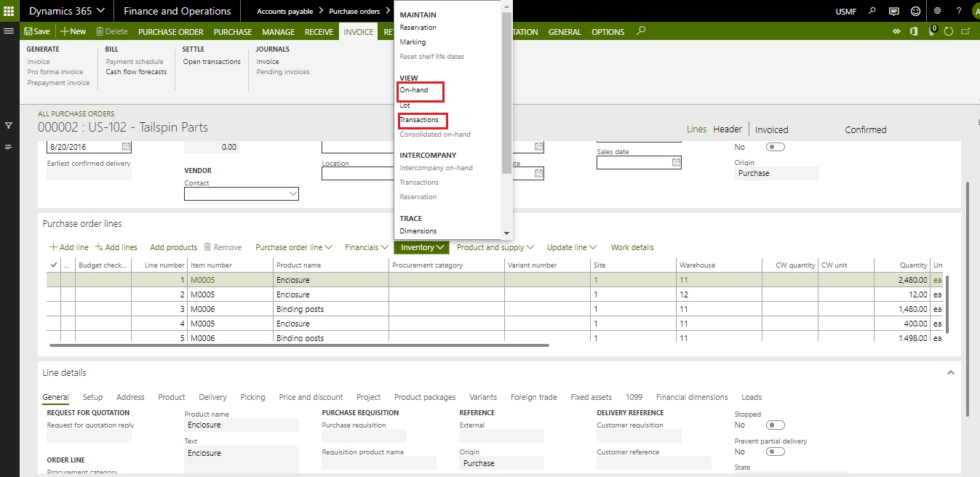Open the Delivery tab in Line details

(213, 397)
